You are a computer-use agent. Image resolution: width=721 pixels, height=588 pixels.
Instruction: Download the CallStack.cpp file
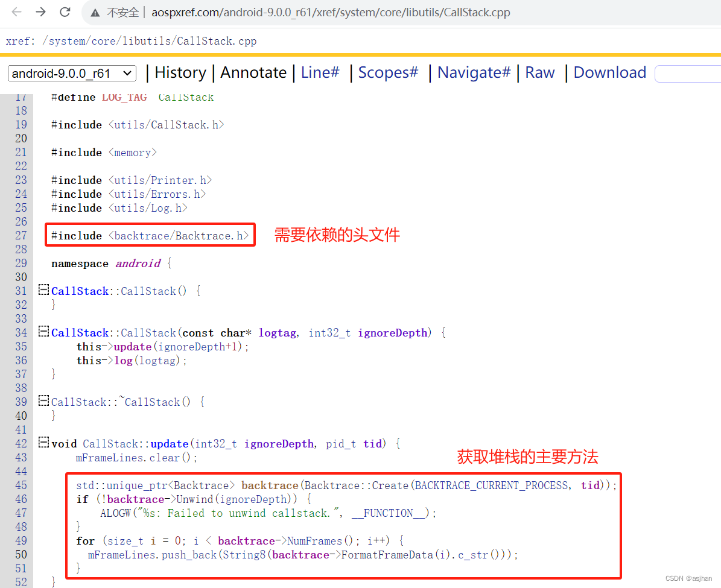pos(609,72)
